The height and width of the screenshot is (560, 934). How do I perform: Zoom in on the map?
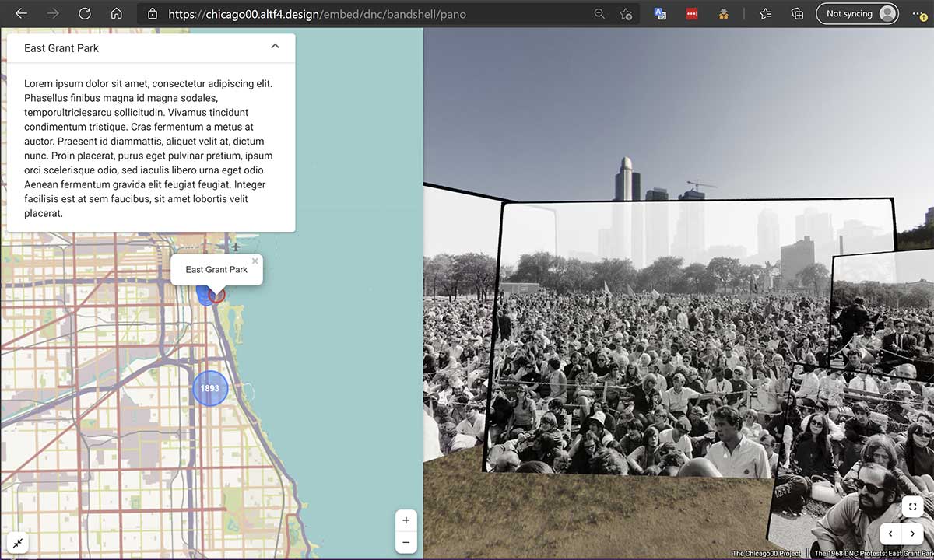click(x=406, y=520)
